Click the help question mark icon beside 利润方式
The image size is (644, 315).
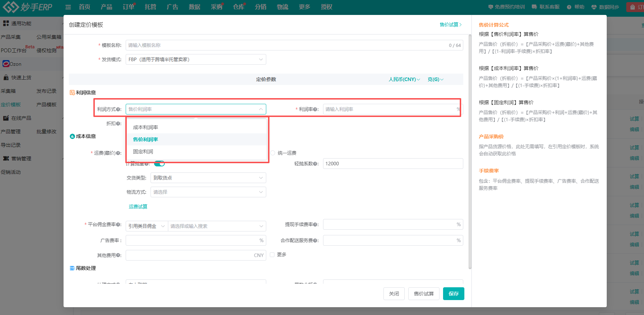pos(119,110)
